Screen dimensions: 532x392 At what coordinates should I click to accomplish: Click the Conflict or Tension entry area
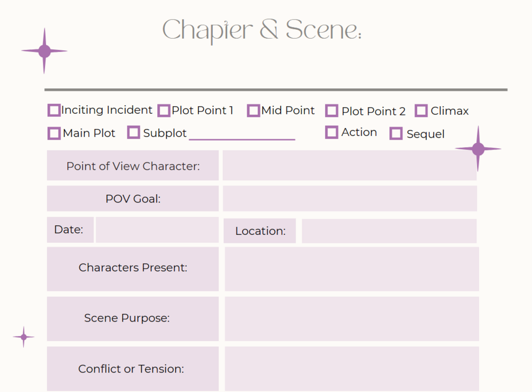[352, 369]
